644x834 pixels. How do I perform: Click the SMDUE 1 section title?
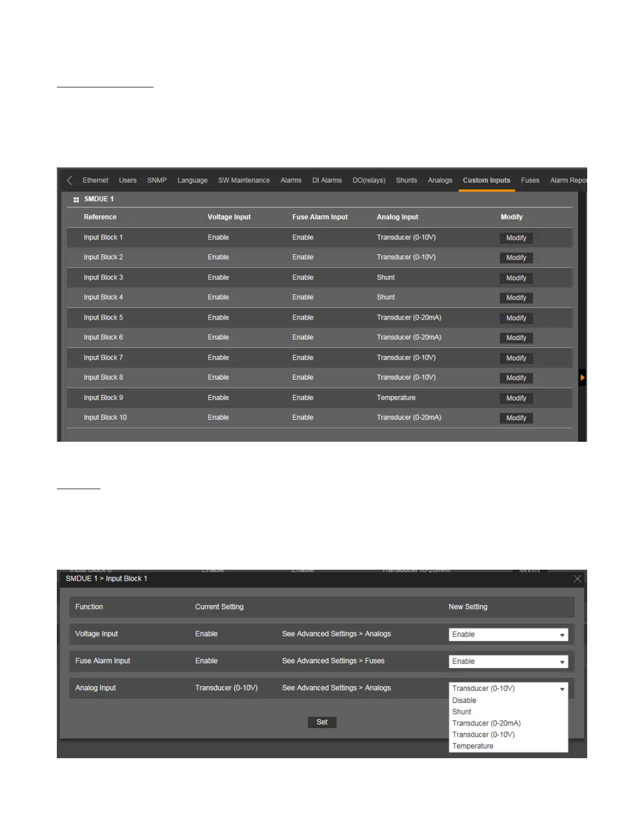(x=99, y=199)
